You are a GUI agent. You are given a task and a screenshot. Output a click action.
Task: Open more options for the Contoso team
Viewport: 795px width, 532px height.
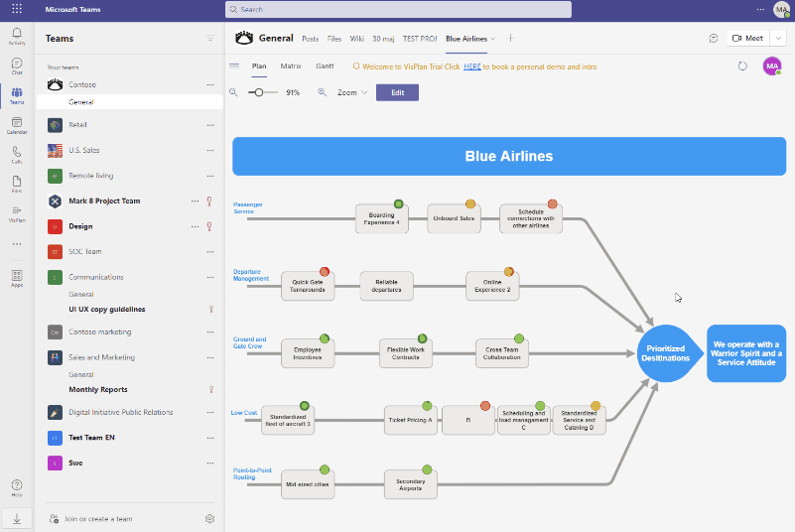[x=210, y=84]
